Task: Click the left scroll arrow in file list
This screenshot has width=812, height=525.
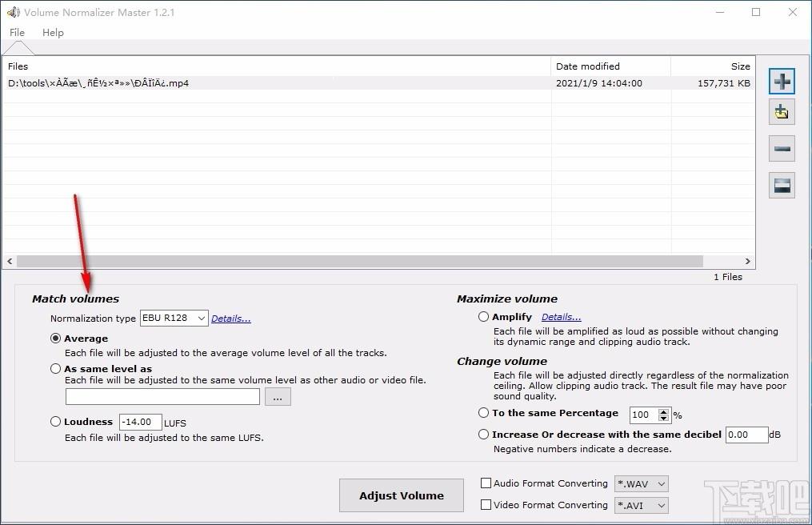Action: pos(10,261)
